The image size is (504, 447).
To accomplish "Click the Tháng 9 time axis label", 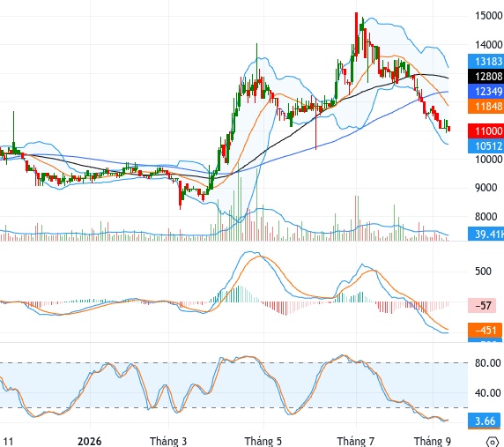I will tap(433, 441).
